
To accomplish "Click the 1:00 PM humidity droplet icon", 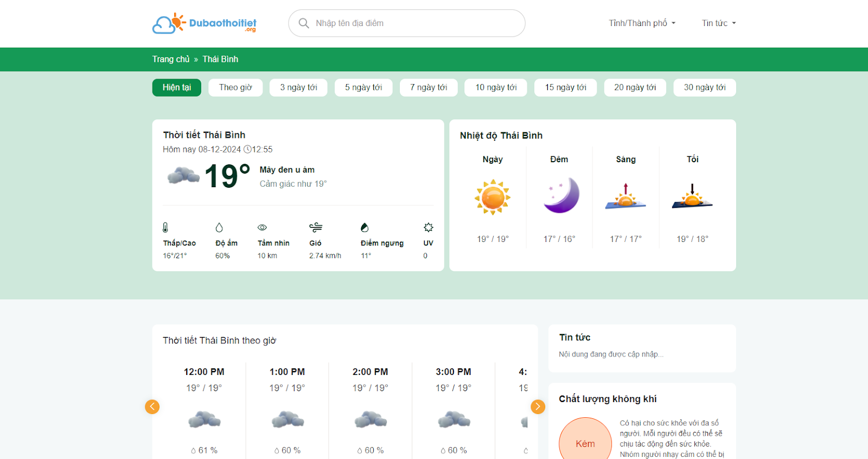I will (277, 450).
